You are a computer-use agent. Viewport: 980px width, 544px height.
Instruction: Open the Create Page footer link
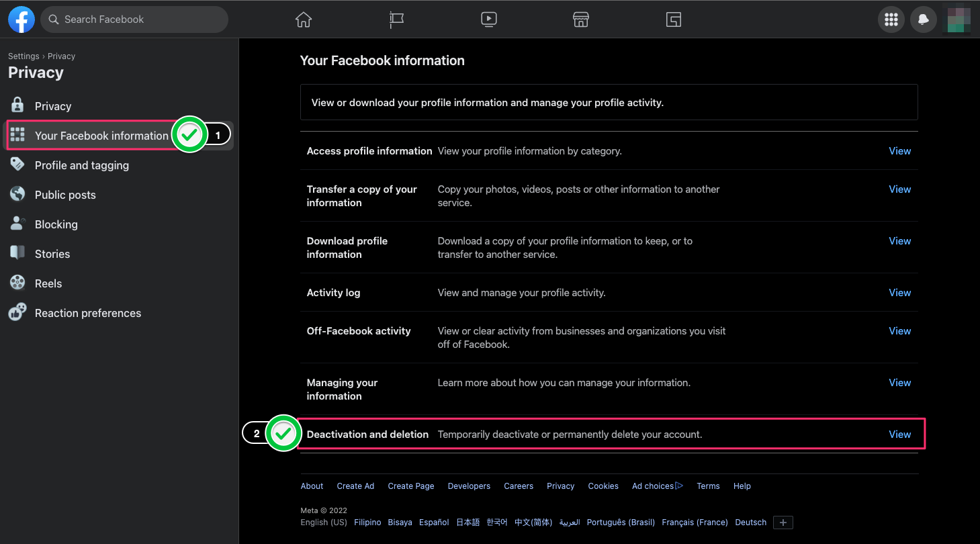[411, 486]
